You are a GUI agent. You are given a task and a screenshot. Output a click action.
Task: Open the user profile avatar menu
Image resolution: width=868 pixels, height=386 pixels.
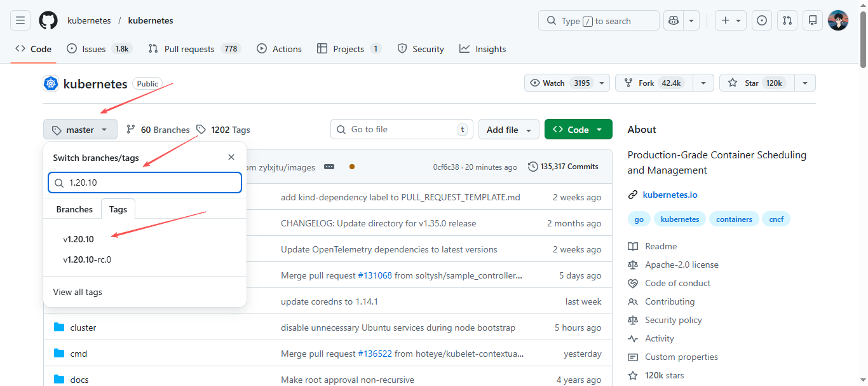click(838, 20)
